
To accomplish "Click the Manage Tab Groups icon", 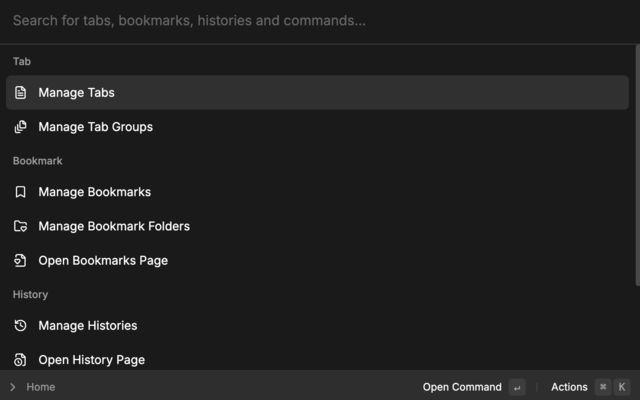I will pyautogui.click(x=20, y=127).
